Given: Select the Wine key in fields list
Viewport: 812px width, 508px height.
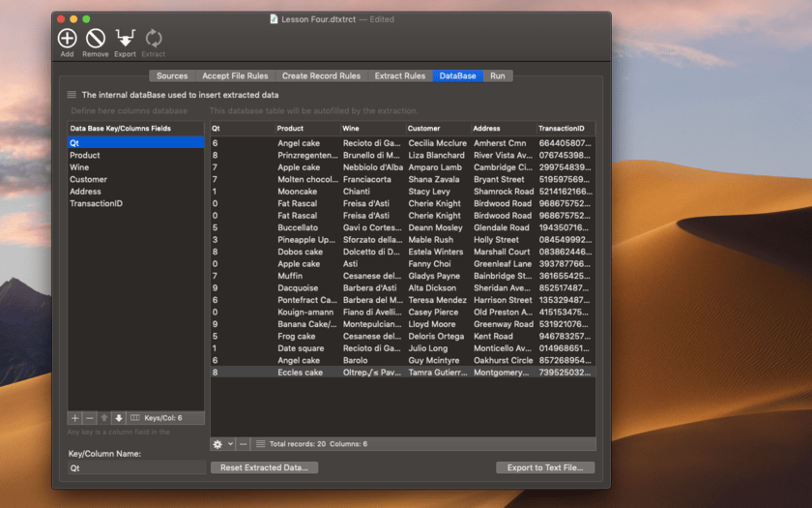Looking at the screenshot, I should 135,166.
